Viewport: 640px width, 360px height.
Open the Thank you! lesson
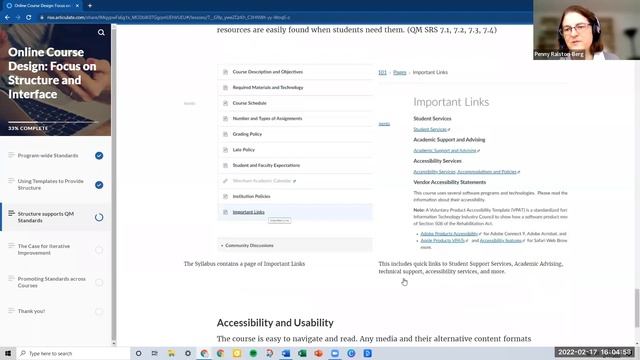tap(31, 311)
